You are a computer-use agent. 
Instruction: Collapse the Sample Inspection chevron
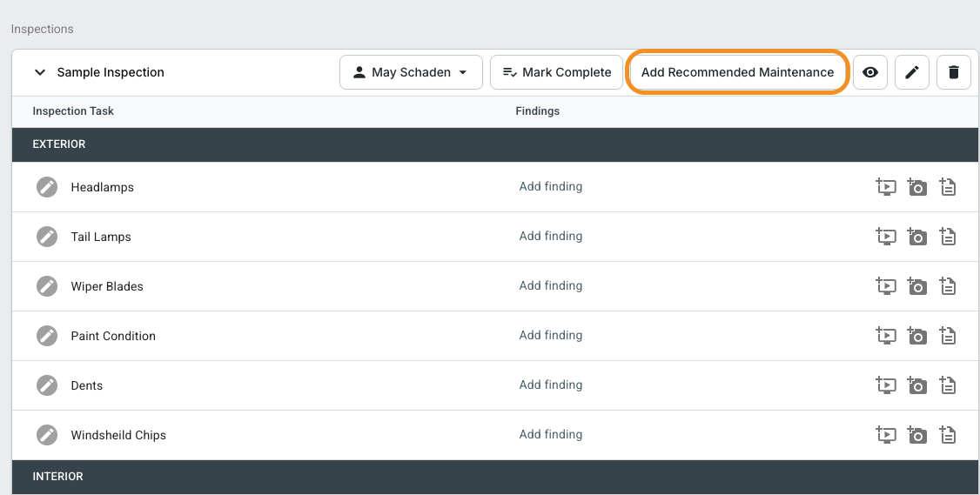pyautogui.click(x=40, y=72)
